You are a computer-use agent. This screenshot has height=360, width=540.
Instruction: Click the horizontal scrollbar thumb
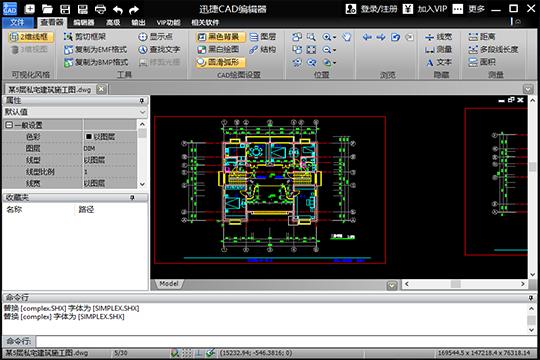[x=456, y=284]
